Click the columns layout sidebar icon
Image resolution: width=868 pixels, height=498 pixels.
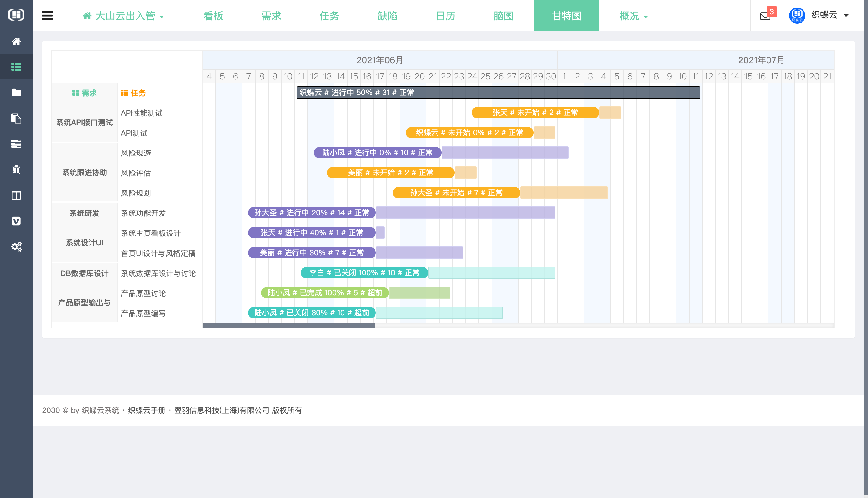(16, 195)
